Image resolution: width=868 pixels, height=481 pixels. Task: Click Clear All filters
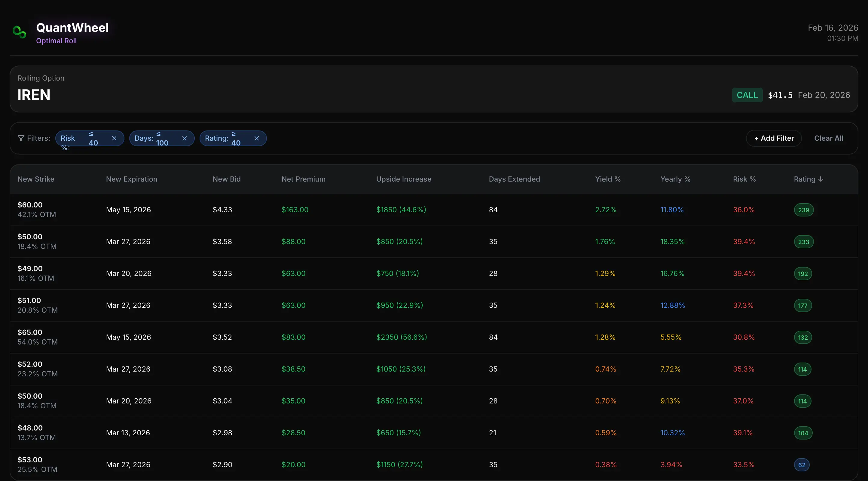click(x=829, y=138)
